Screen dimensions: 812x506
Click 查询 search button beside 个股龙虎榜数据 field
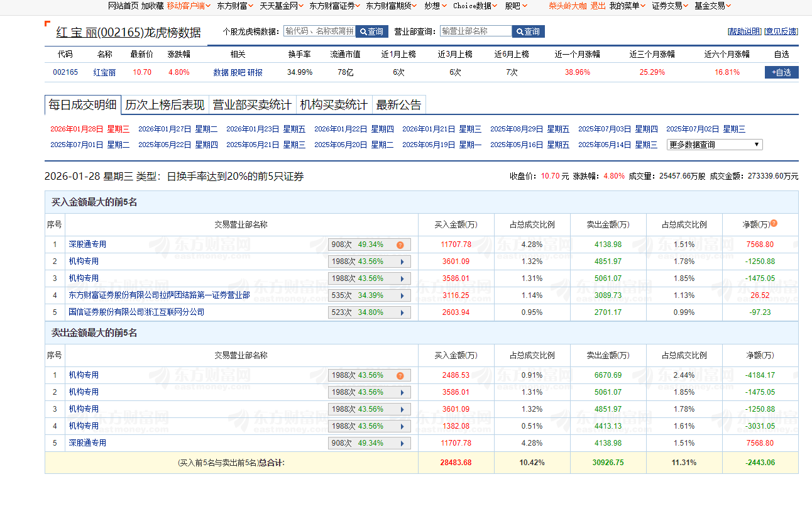(371, 31)
